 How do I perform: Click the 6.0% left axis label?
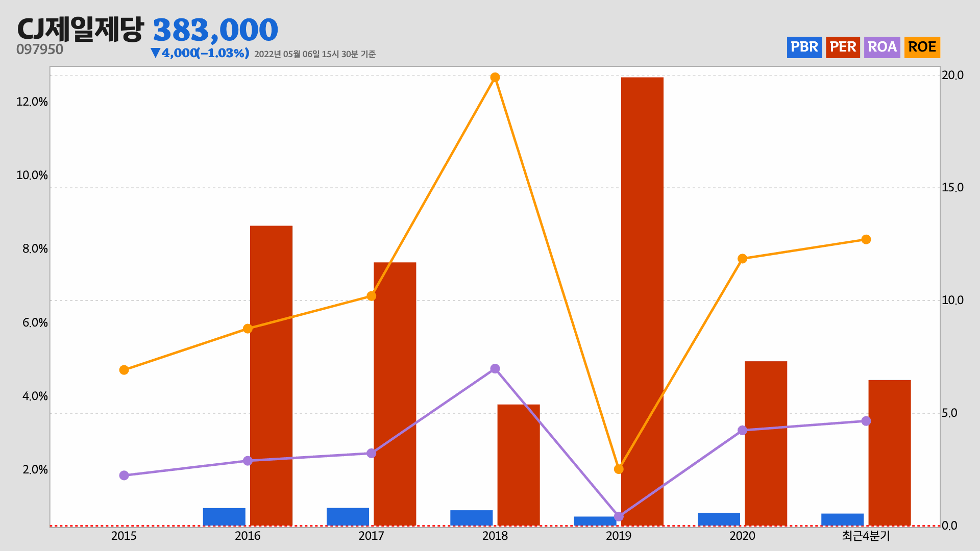click(x=35, y=322)
